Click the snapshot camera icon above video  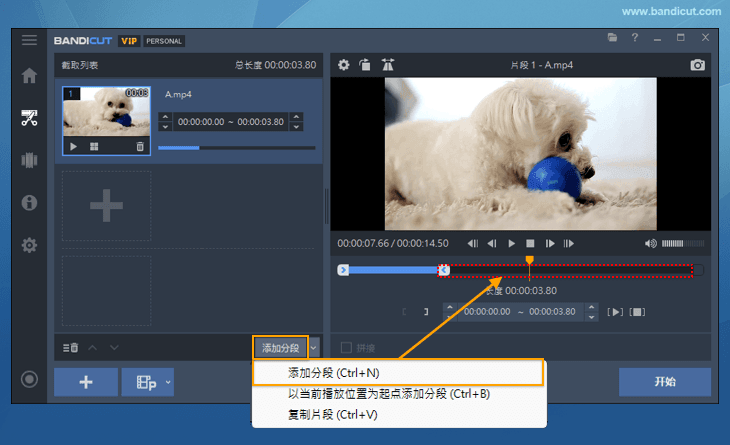pos(698,65)
